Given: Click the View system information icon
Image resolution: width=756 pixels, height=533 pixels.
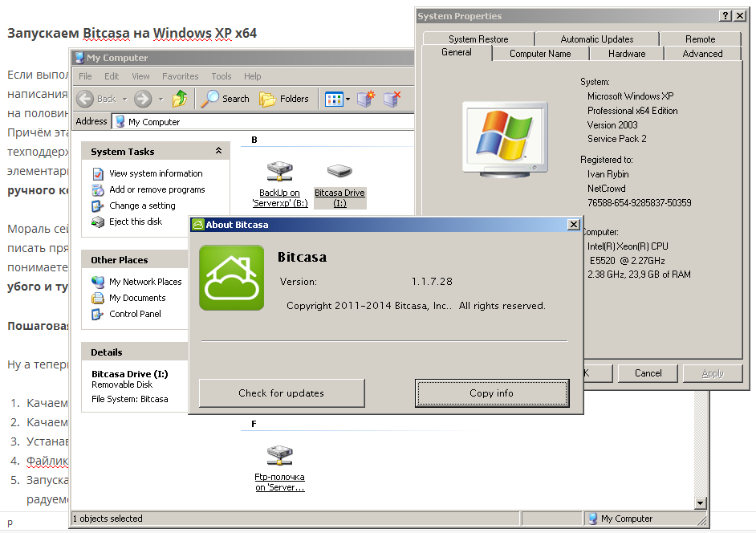Looking at the screenshot, I should (x=99, y=173).
